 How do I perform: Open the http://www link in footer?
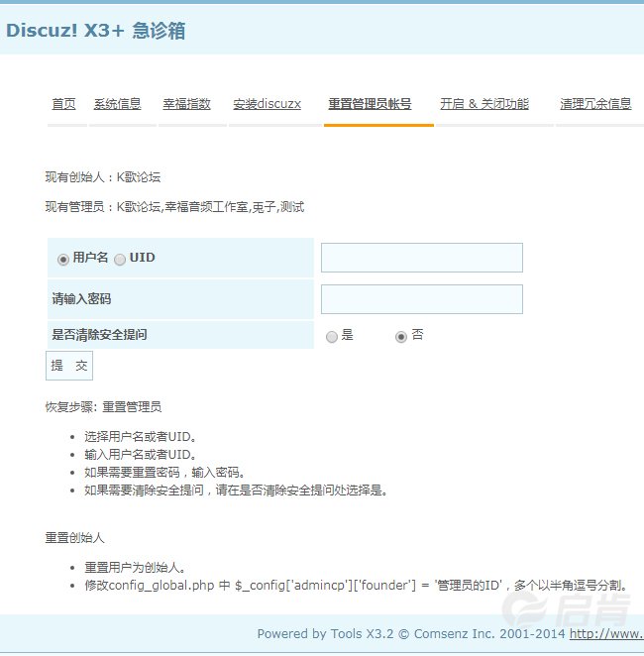click(606, 633)
